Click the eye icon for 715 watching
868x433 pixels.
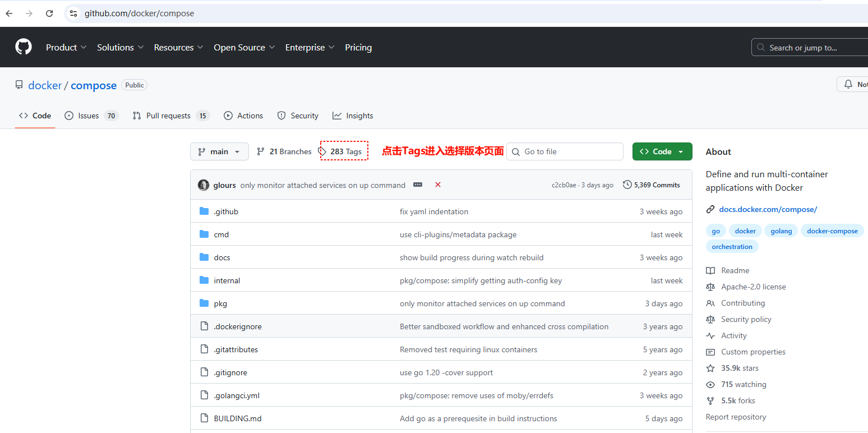pos(710,384)
